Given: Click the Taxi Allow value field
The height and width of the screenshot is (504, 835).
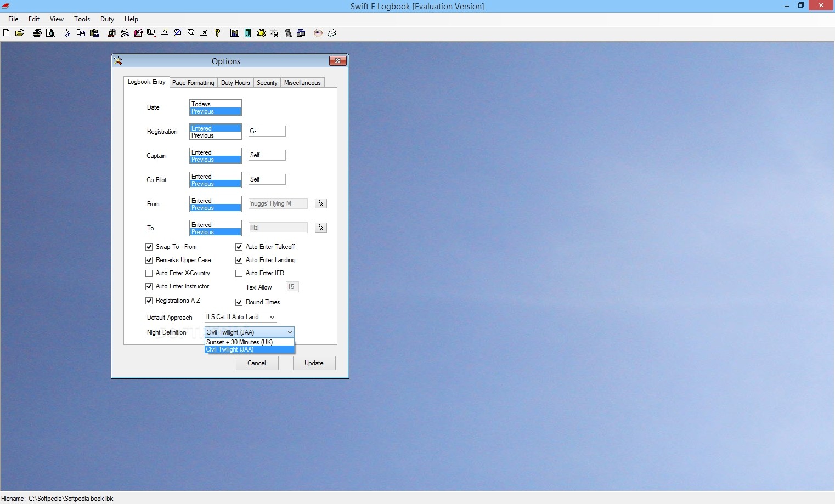Looking at the screenshot, I should [292, 287].
